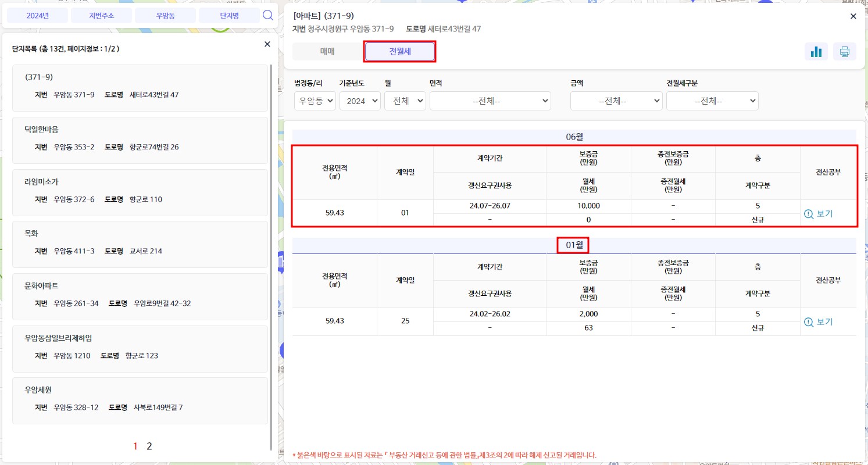Click the search magnifier icon
The height and width of the screenshot is (465, 868).
pos(267,15)
